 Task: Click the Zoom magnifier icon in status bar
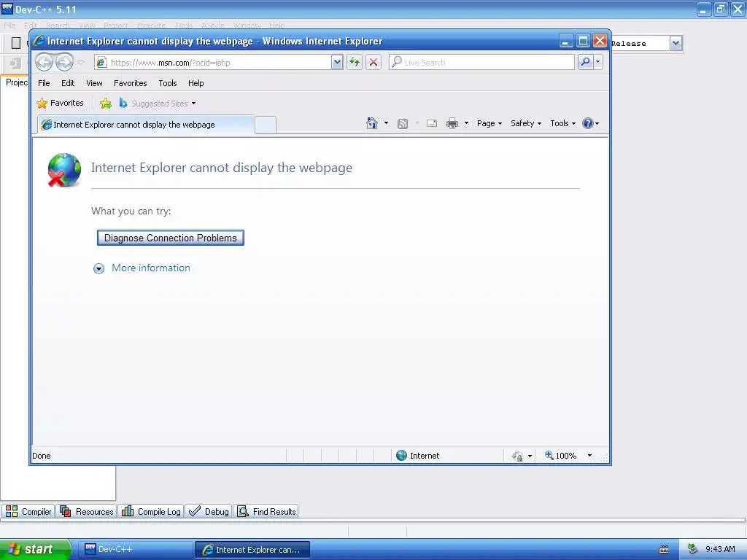549,455
